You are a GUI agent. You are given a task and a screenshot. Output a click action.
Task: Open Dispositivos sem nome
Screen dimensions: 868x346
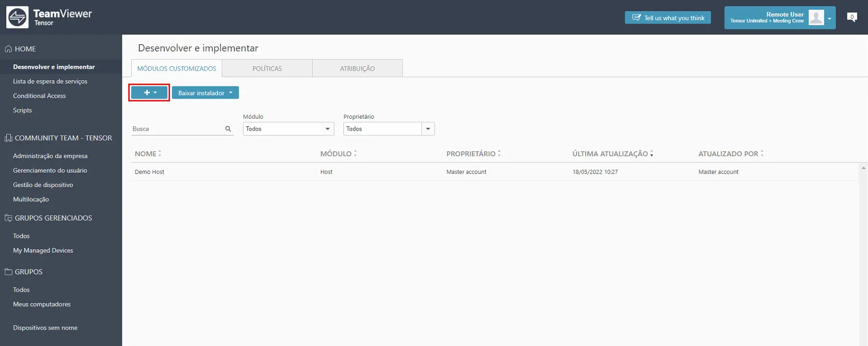(x=45, y=328)
